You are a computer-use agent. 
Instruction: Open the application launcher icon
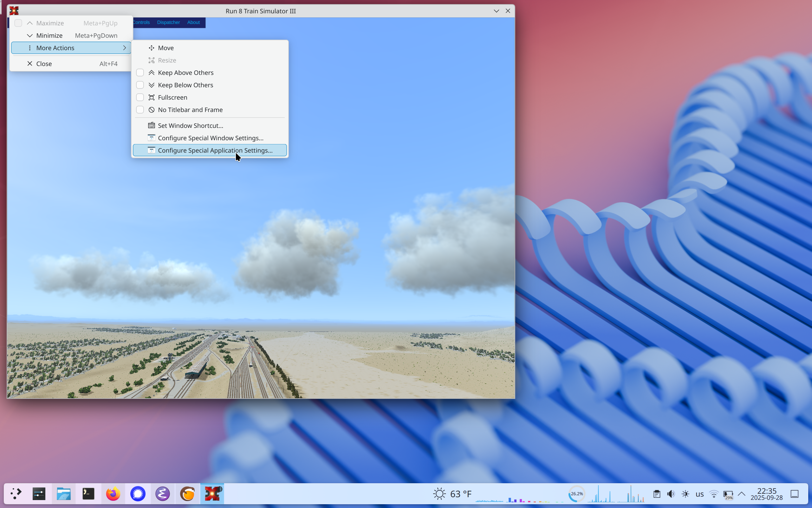click(16, 493)
